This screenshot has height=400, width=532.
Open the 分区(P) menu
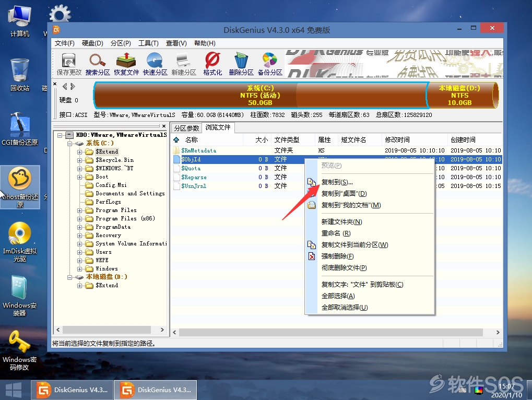[x=121, y=43]
